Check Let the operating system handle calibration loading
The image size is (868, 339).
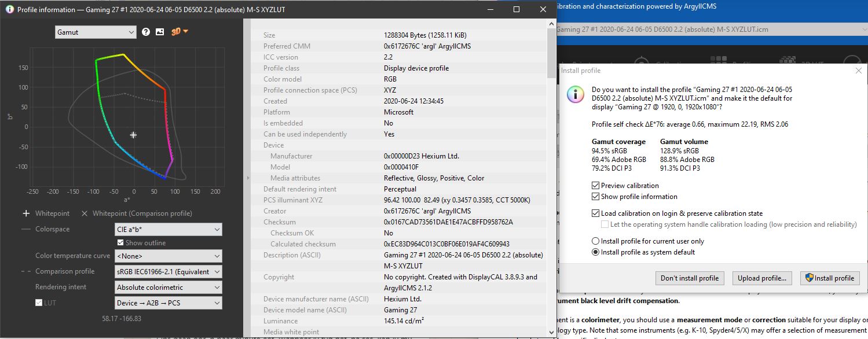[x=605, y=224]
